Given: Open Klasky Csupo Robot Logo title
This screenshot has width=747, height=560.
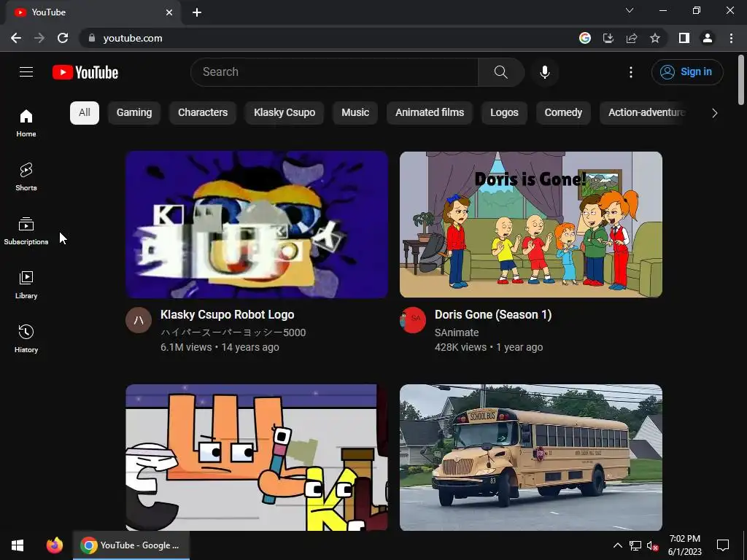Looking at the screenshot, I should 228,315.
